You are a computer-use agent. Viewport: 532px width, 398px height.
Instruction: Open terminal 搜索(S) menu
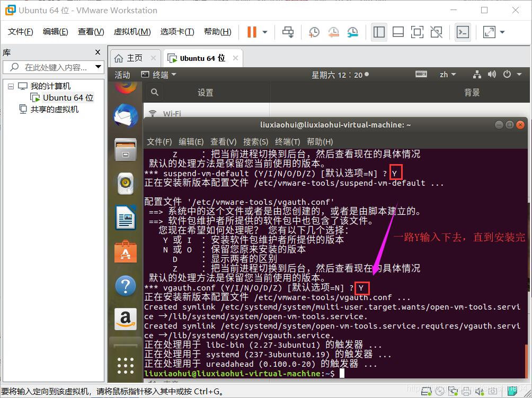point(255,142)
